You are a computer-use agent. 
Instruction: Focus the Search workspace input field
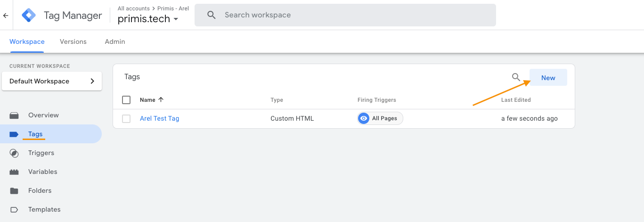tap(345, 15)
